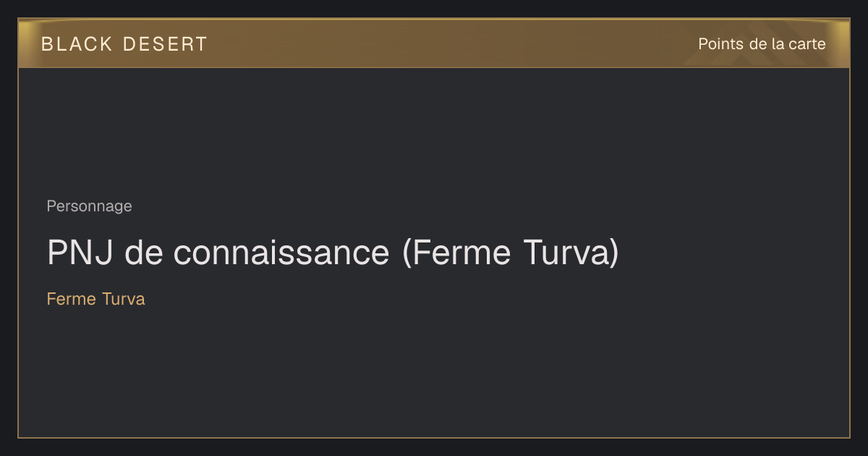Click the word DESERT in the header
Image resolution: width=868 pixels, height=456 pixels.
click(165, 44)
